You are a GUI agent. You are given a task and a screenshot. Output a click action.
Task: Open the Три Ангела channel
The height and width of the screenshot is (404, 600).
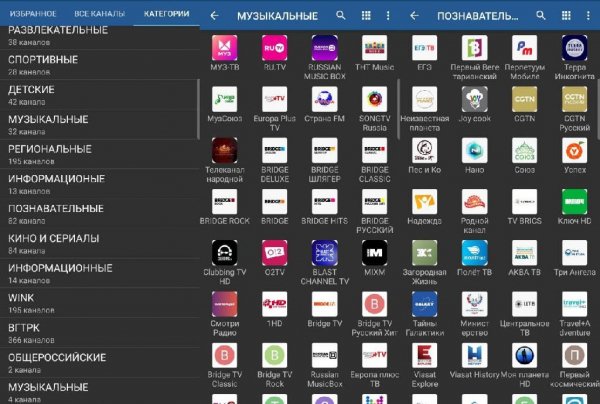click(574, 253)
